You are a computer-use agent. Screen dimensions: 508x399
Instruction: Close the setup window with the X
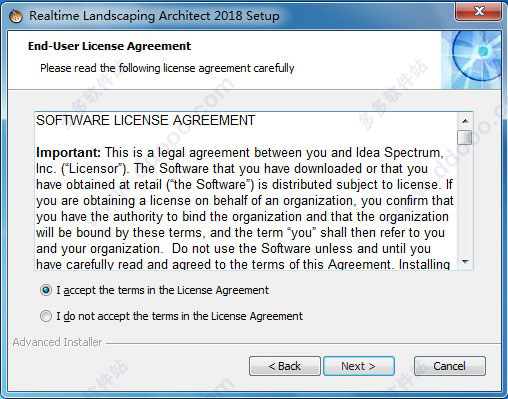pos(479,12)
